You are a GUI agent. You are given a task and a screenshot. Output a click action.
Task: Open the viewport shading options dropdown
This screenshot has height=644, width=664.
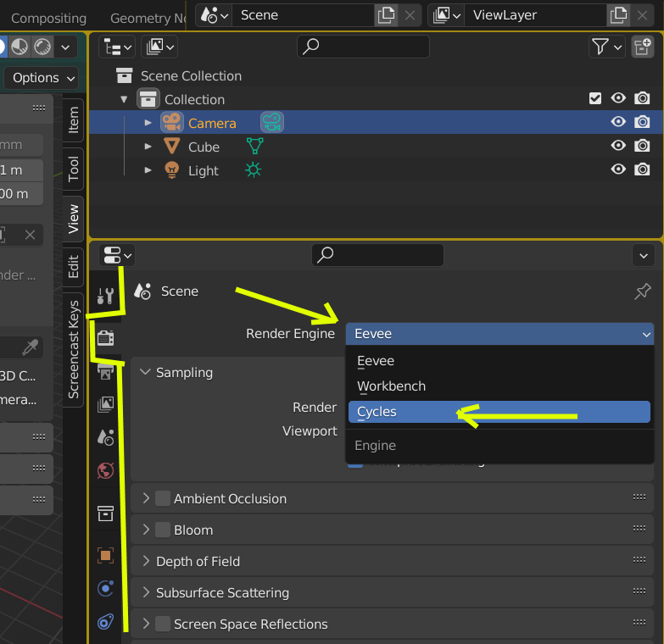coord(65,47)
